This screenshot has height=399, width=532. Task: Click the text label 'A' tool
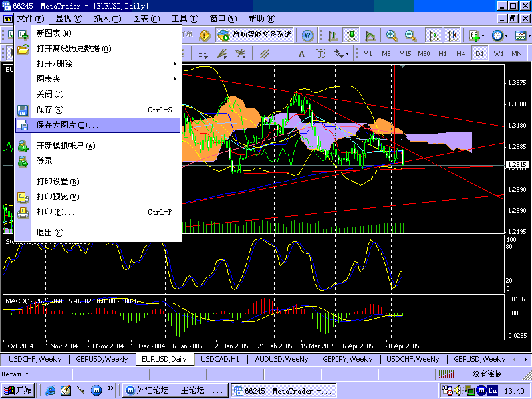301,53
